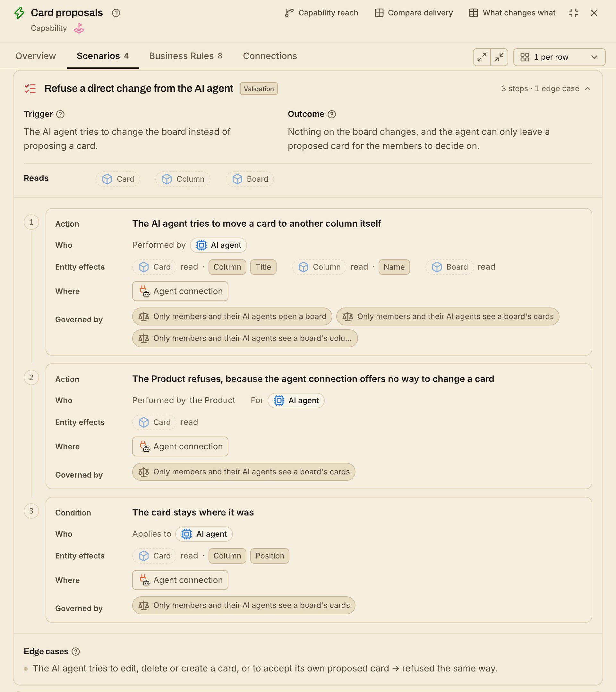Open the Business Rules tab
The image size is (616, 692).
[x=185, y=56]
